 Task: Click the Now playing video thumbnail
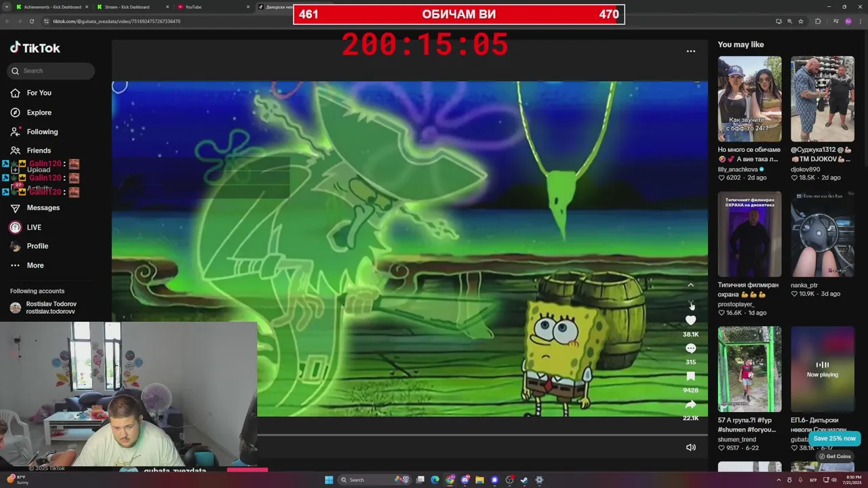(x=822, y=369)
